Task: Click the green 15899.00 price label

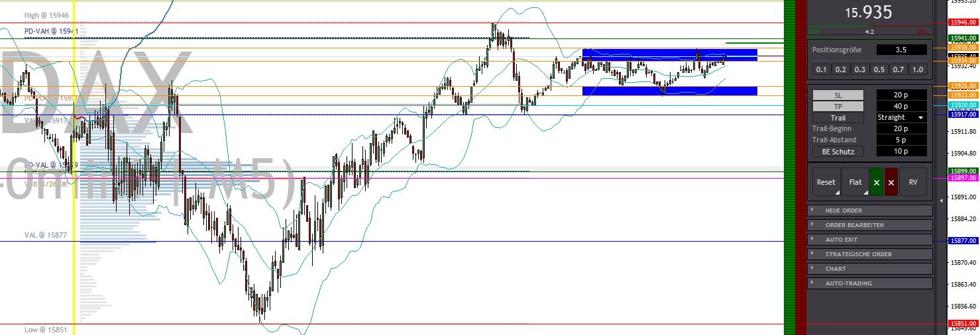Action: tap(963, 171)
